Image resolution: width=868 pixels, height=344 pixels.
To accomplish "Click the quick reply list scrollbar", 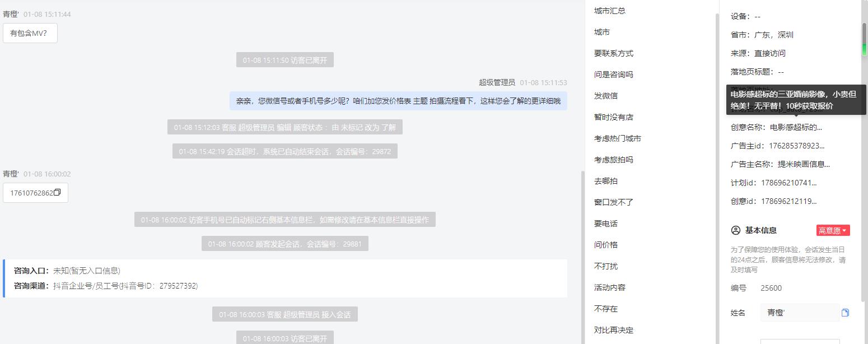I will pos(715,168).
